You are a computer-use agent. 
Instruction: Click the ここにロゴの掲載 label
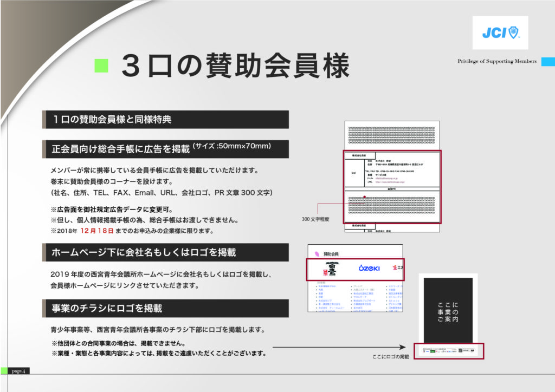click(390, 357)
